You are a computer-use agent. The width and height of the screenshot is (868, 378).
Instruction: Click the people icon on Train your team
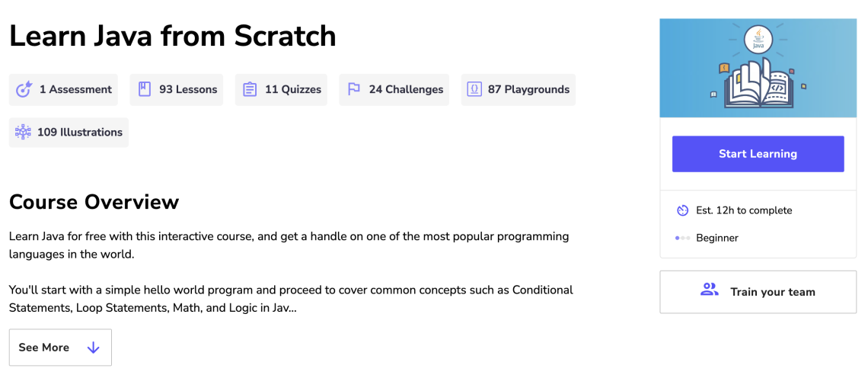point(709,290)
